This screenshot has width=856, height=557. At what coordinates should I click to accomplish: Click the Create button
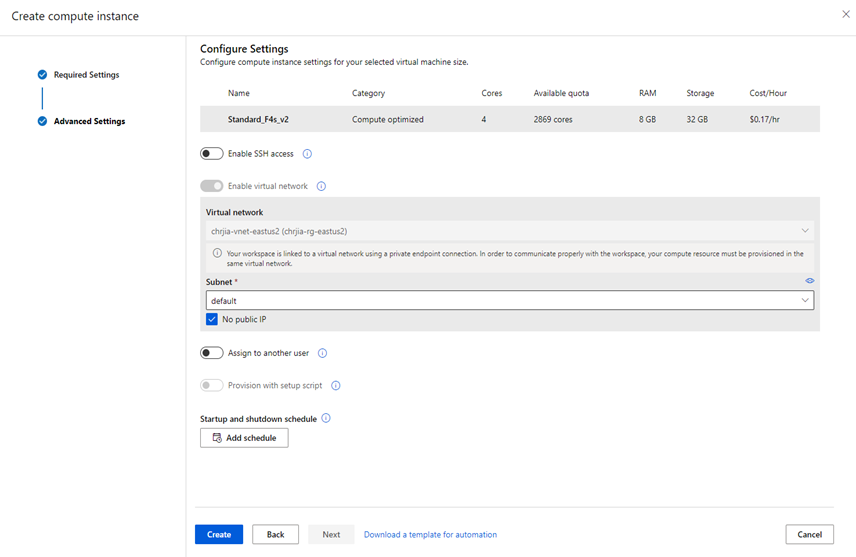pos(219,535)
